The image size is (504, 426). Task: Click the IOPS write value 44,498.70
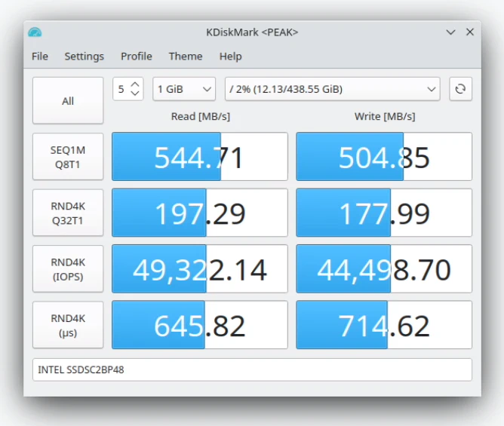(x=384, y=269)
